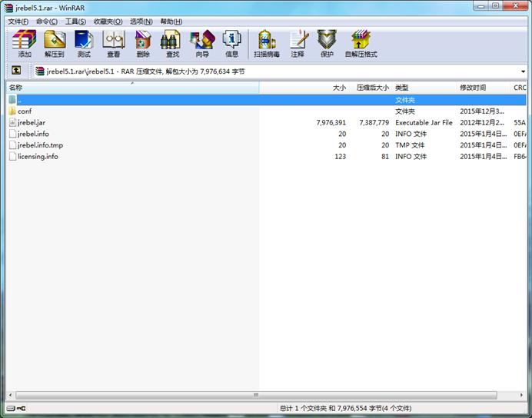
Task: Expand the address bar path dropdown
Action: (x=523, y=71)
